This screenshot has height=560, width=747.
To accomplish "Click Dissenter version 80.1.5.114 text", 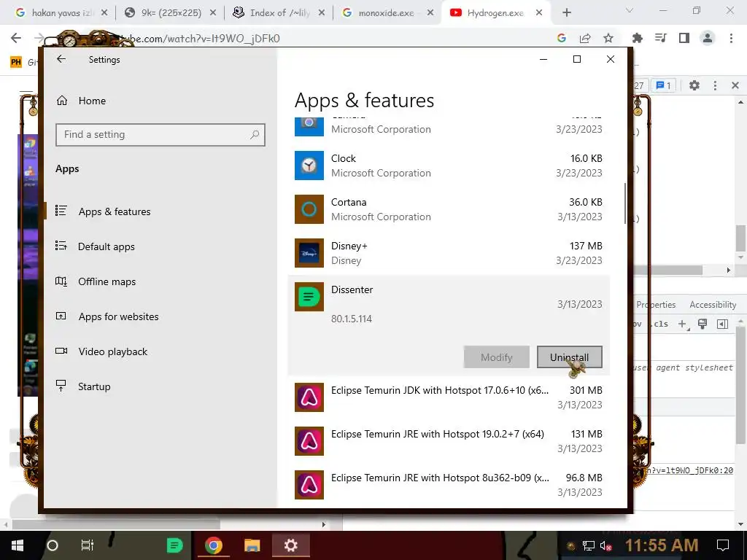I will click(x=352, y=319).
